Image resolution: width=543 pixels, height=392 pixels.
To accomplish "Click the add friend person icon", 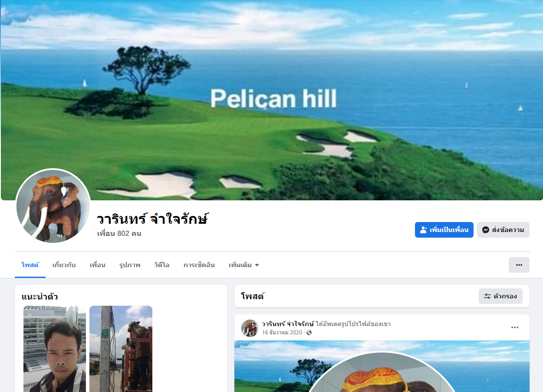I will [424, 230].
